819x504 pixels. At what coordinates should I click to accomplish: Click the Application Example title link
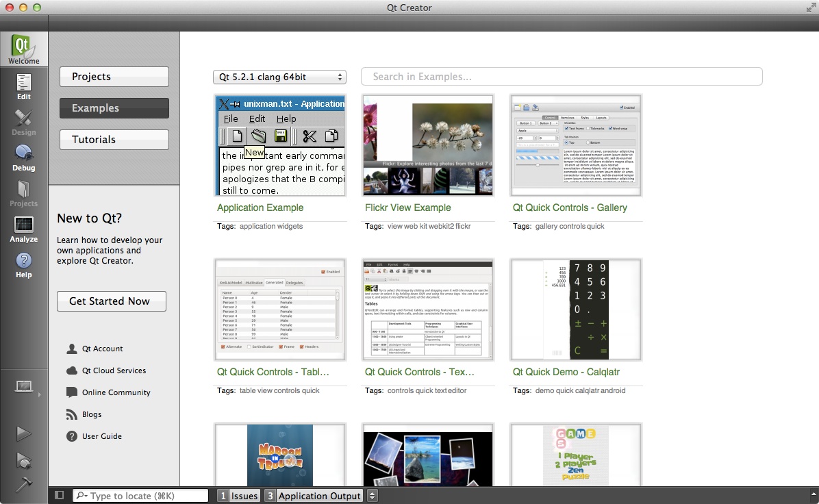[x=260, y=208]
